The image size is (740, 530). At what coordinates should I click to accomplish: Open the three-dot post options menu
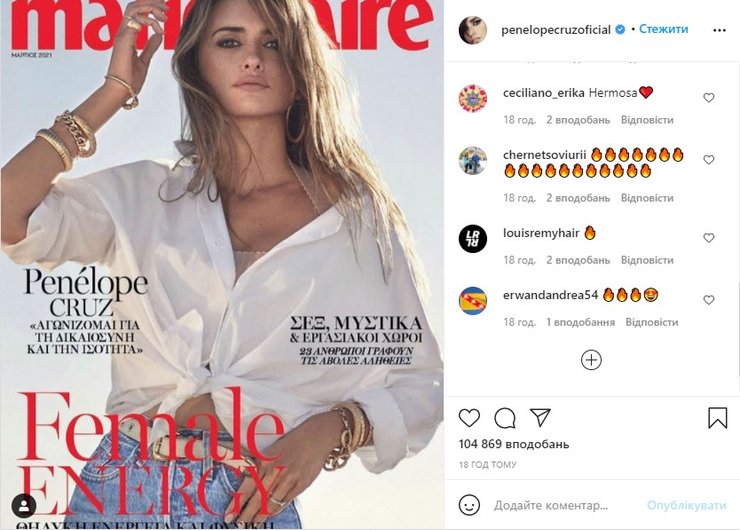[719, 30]
